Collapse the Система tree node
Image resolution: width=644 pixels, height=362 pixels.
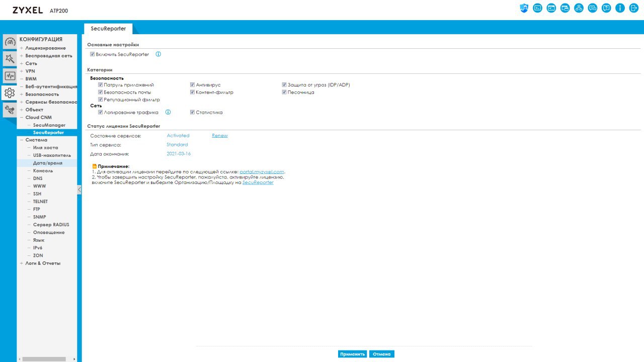21,140
